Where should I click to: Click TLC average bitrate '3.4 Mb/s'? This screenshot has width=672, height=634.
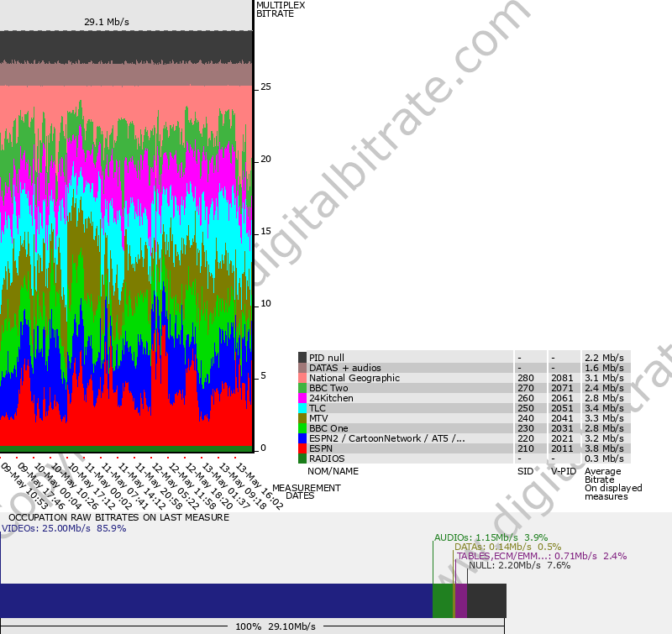[604, 408]
